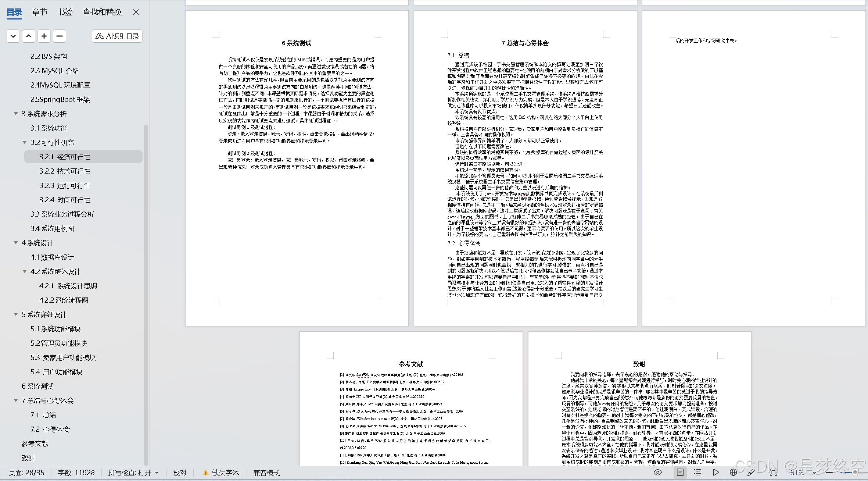Collapse the 3.2可行性研究 node
Image resolution: width=868 pixels, height=481 pixels.
tap(25, 142)
